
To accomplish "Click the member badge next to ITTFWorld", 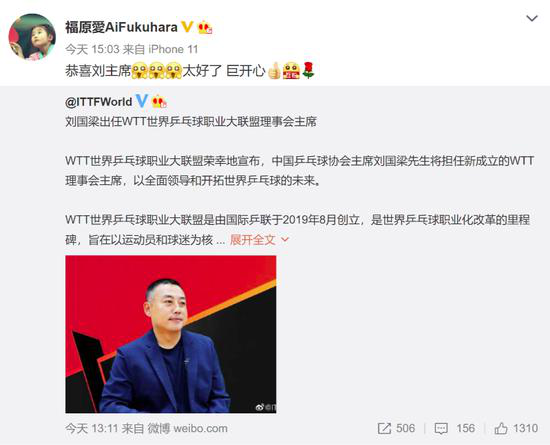I will click(159, 102).
